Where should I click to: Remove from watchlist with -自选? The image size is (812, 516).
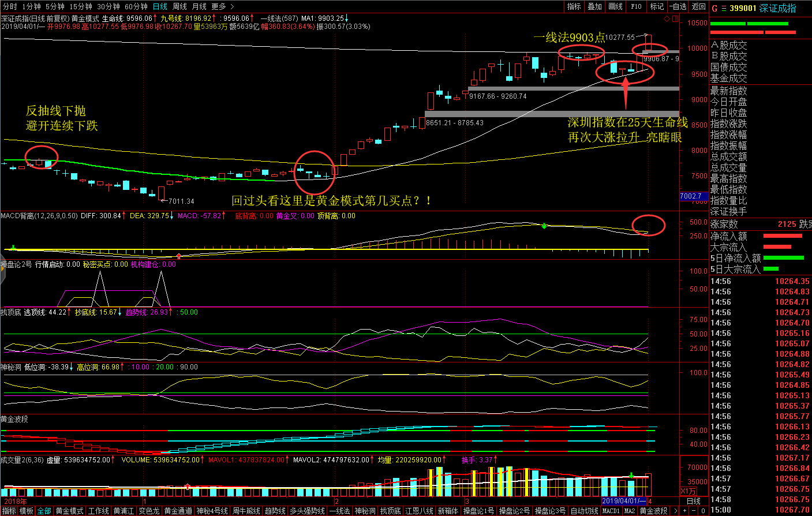tap(678, 6)
